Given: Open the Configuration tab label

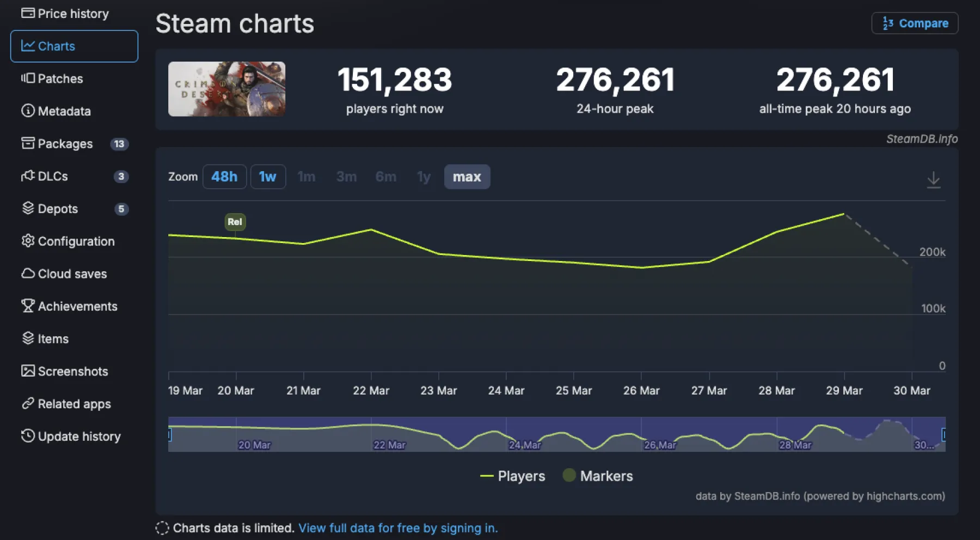Looking at the screenshot, I should [x=76, y=241].
